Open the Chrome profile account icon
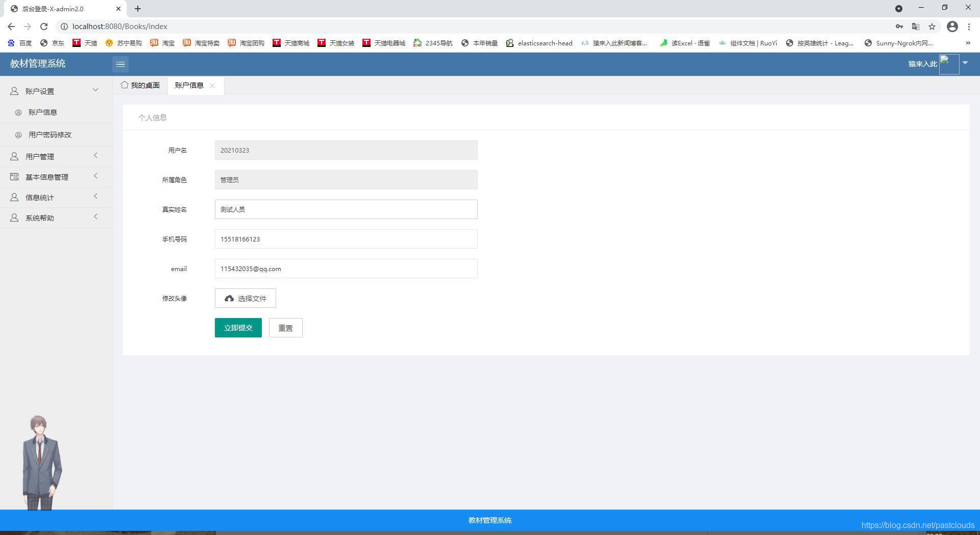The width and height of the screenshot is (980, 535). (952, 27)
